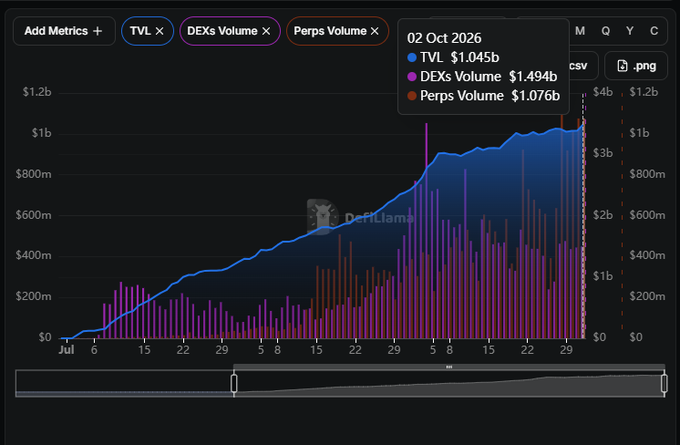680x445 pixels.
Task: Click the '$1.045b' TVL tooltip value
Action: tap(475, 58)
